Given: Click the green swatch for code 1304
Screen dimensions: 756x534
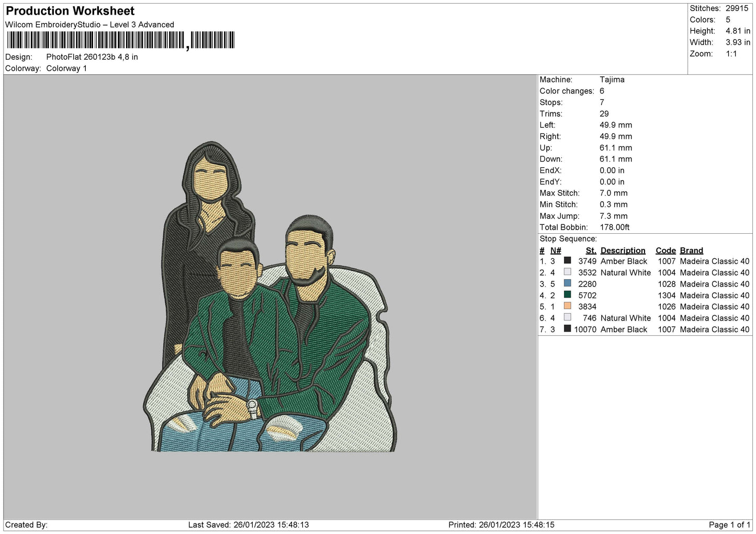Looking at the screenshot, I should coord(567,295).
